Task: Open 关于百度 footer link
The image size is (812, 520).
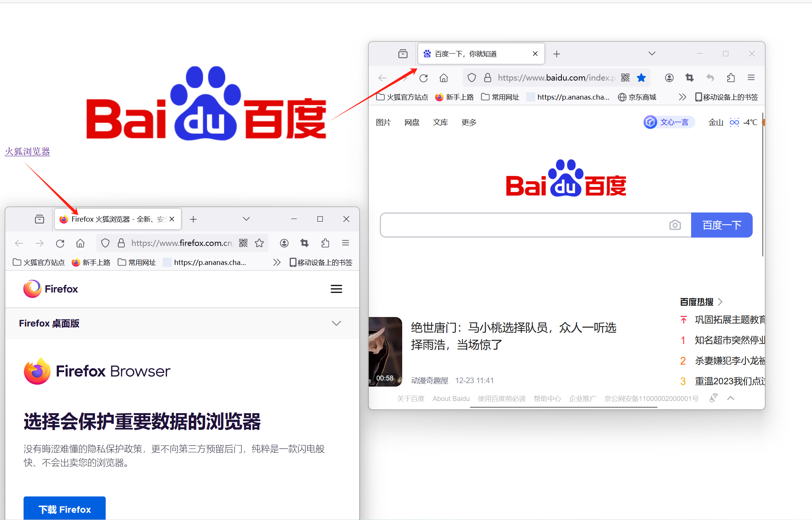Action: click(411, 399)
